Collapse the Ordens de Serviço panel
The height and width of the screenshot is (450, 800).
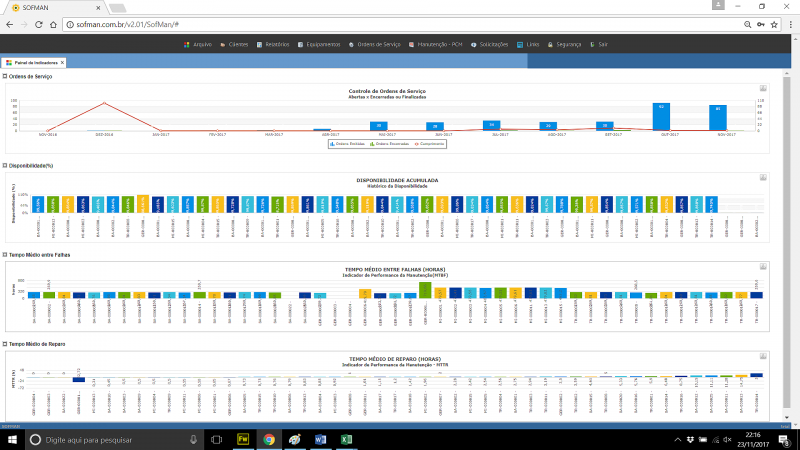click(4, 76)
